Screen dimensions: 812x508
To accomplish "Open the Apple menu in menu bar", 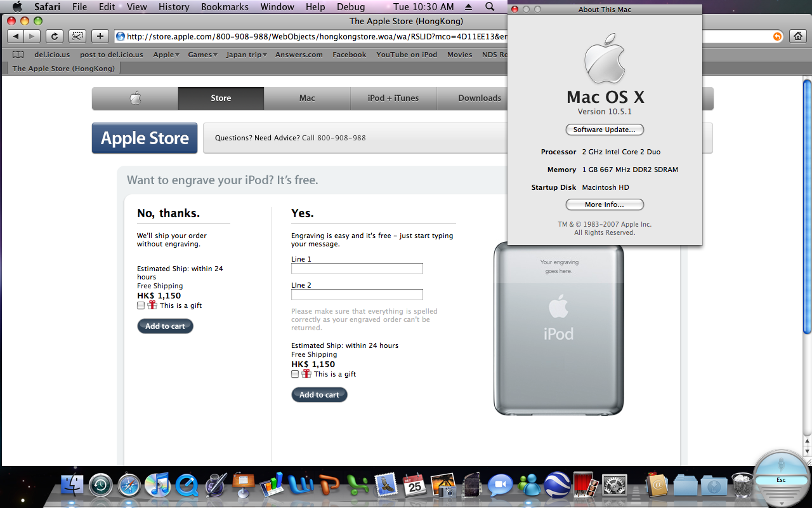I will [x=17, y=7].
